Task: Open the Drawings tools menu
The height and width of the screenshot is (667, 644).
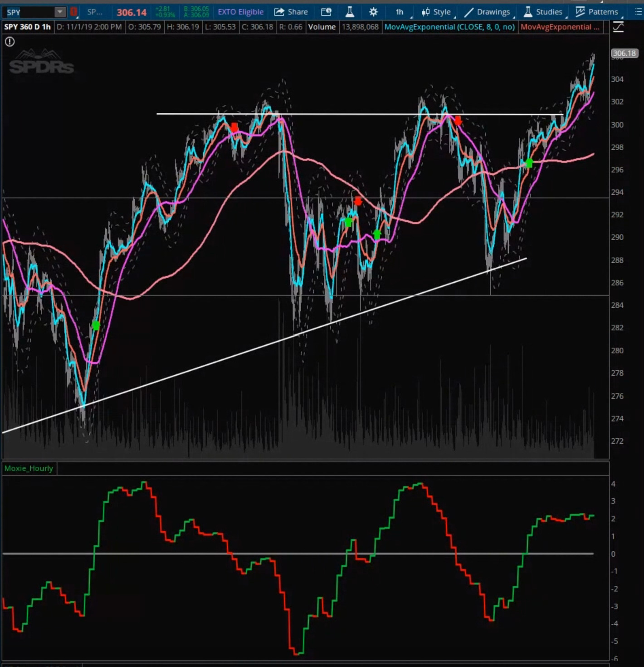Action: [487, 12]
